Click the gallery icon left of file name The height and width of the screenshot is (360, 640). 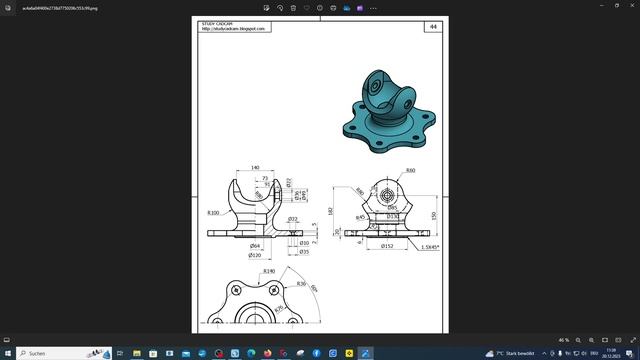(x=8, y=8)
